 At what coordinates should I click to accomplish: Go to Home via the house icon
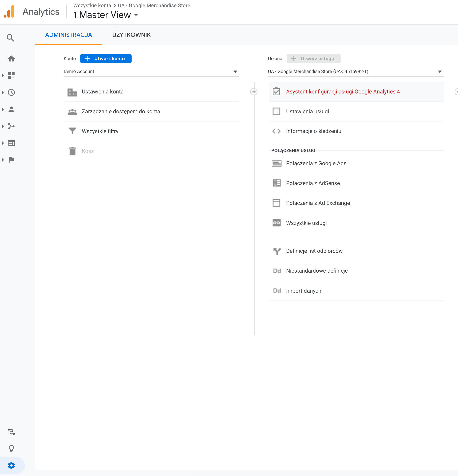point(11,58)
